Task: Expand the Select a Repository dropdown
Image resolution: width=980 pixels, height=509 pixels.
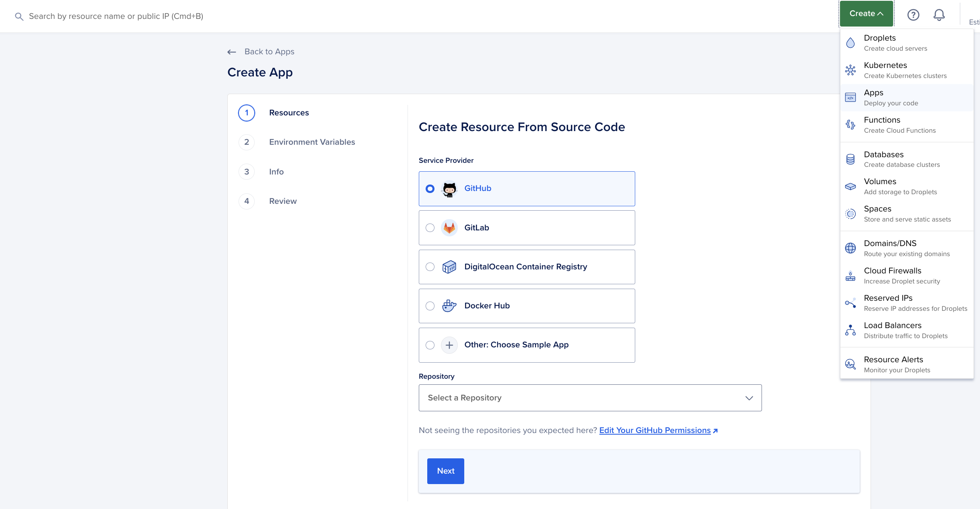Action: point(590,398)
